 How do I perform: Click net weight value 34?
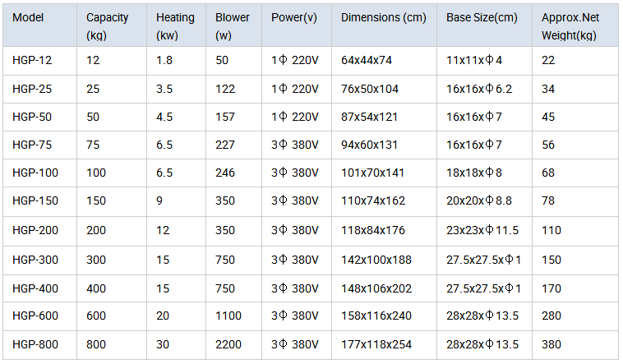(548, 89)
